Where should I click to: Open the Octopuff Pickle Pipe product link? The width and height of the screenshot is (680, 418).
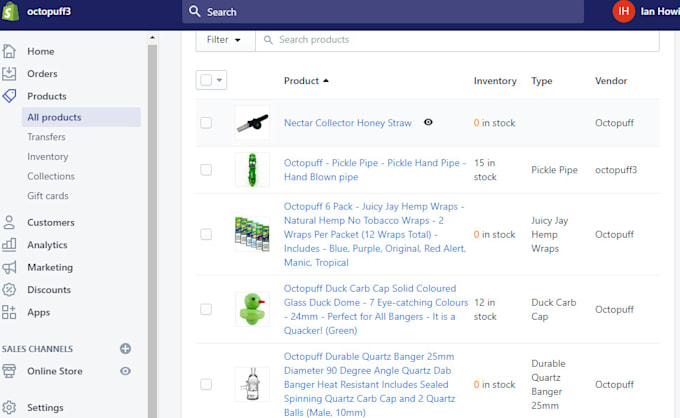pyautogui.click(x=375, y=170)
